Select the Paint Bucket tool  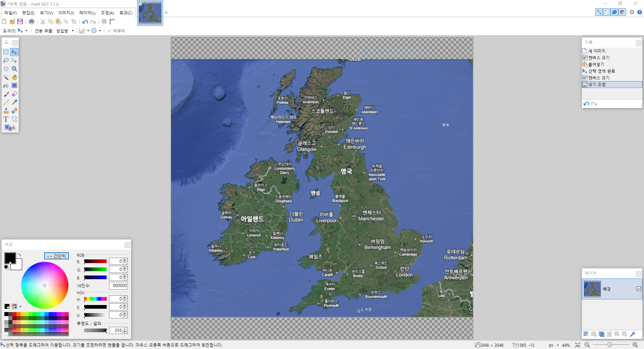pos(6,86)
